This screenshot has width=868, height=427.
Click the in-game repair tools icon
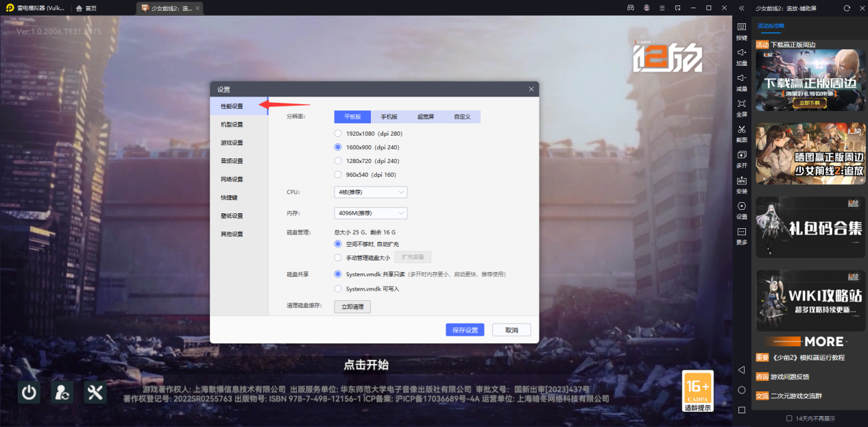click(x=95, y=392)
